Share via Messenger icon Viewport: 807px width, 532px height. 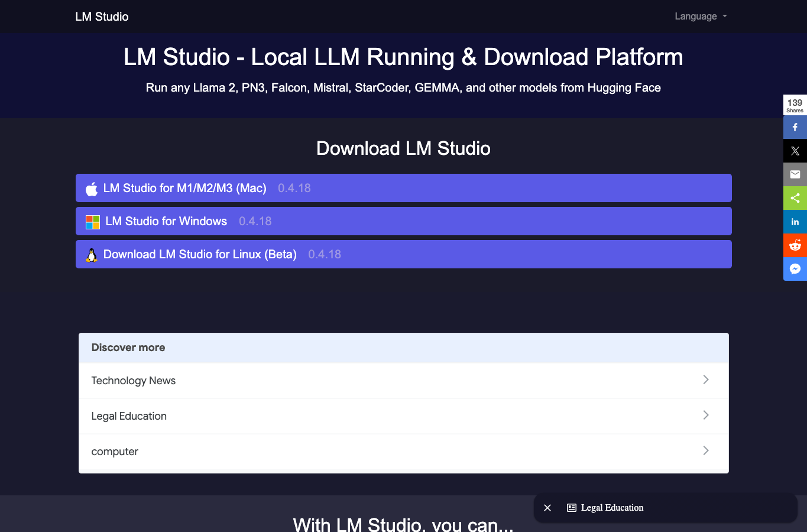click(x=795, y=269)
